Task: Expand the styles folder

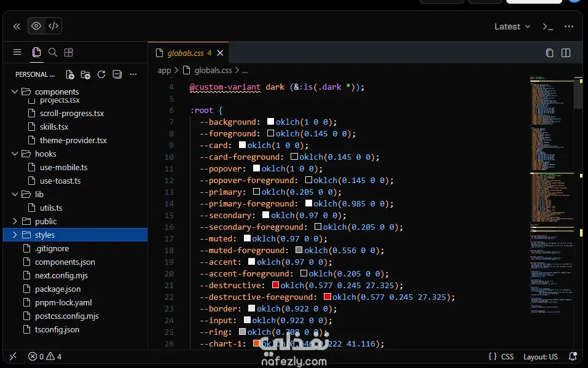Action: 15,235
